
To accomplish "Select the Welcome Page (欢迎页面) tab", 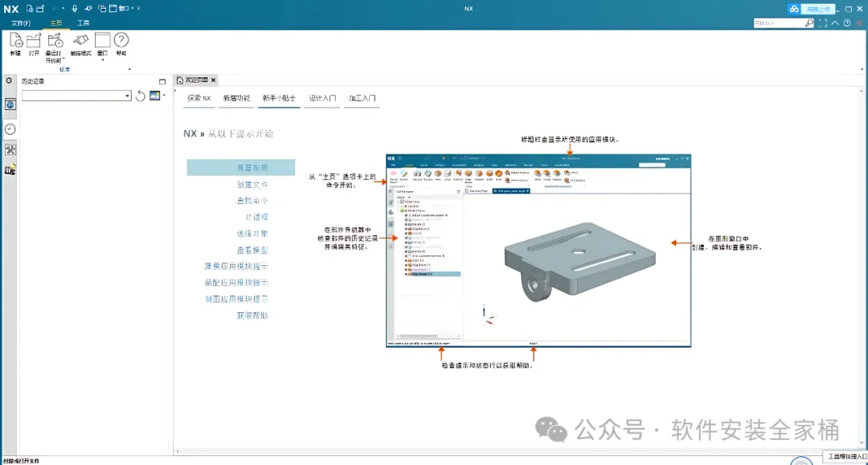I will (x=196, y=80).
